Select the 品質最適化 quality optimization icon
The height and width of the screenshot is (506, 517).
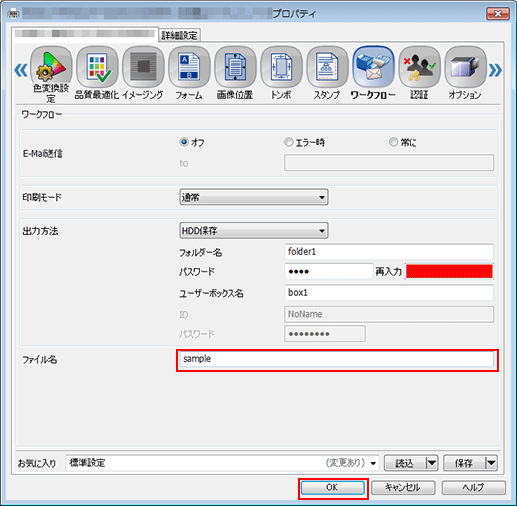click(x=97, y=67)
